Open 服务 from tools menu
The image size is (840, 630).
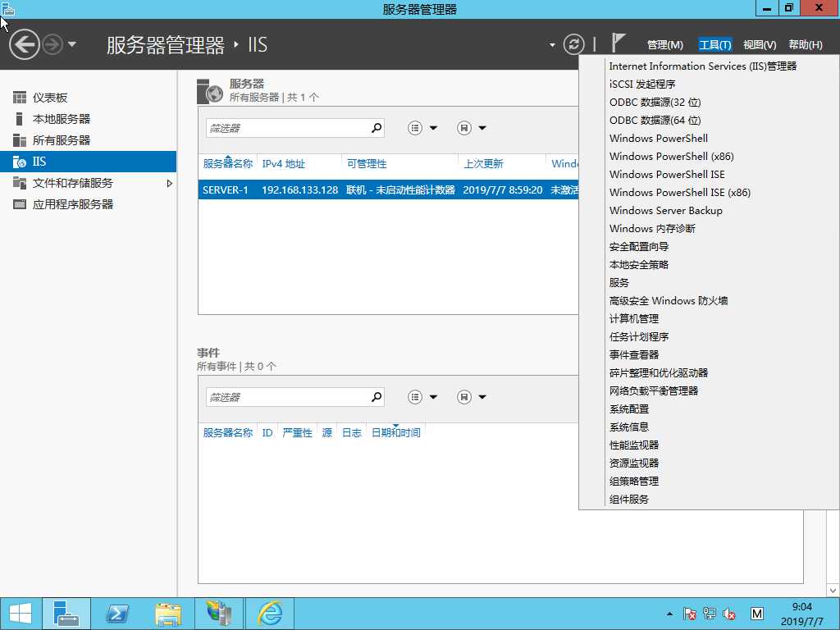click(619, 283)
